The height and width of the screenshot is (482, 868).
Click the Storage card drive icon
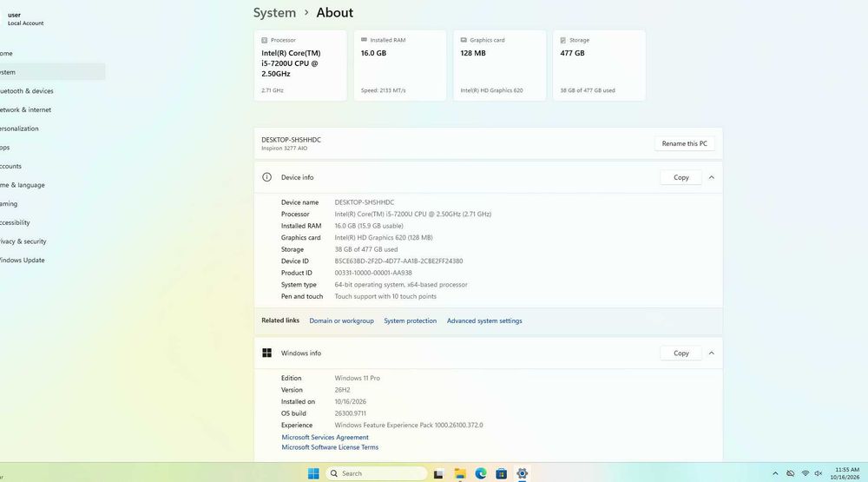[563, 40]
